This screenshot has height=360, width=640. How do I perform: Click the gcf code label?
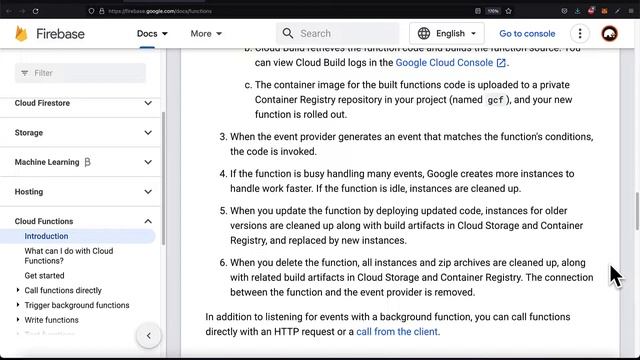point(496,100)
